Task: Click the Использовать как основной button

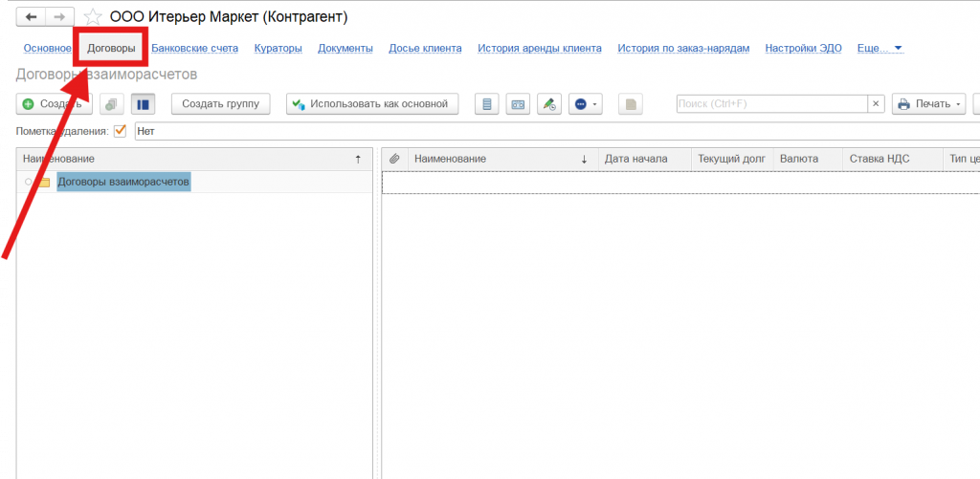Action: click(372, 104)
